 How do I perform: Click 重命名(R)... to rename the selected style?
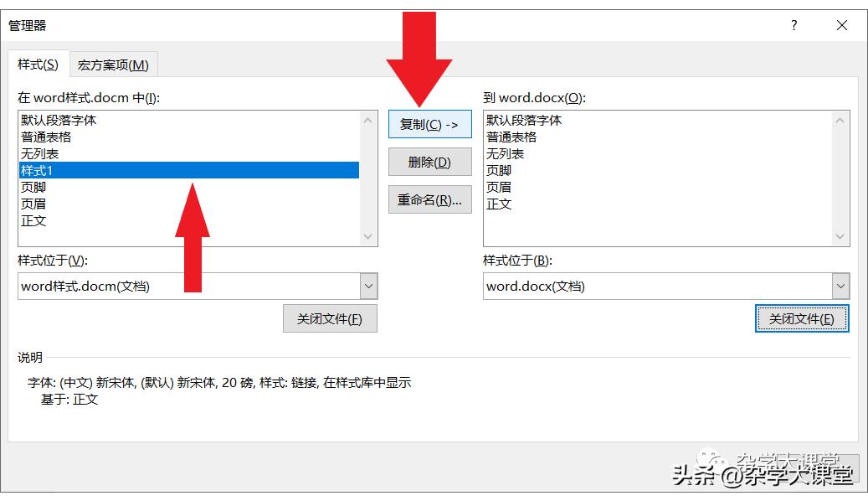[429, 199]
